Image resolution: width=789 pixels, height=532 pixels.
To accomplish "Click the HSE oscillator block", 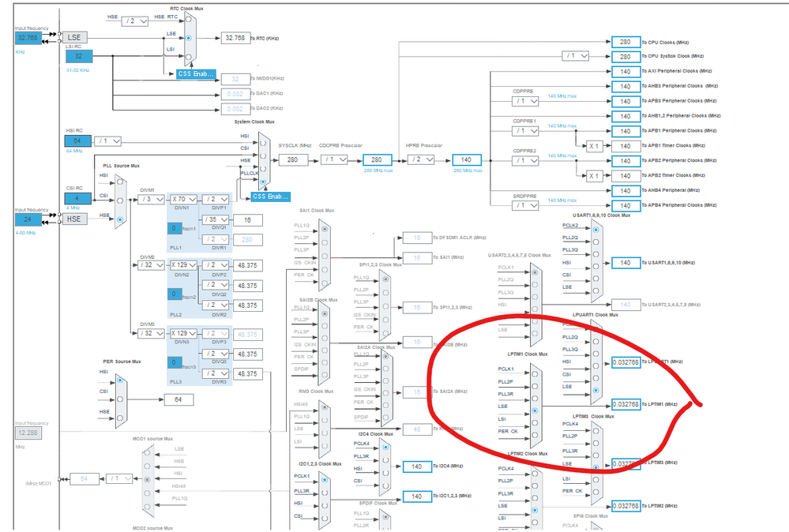I will click(x=74, y=219).
